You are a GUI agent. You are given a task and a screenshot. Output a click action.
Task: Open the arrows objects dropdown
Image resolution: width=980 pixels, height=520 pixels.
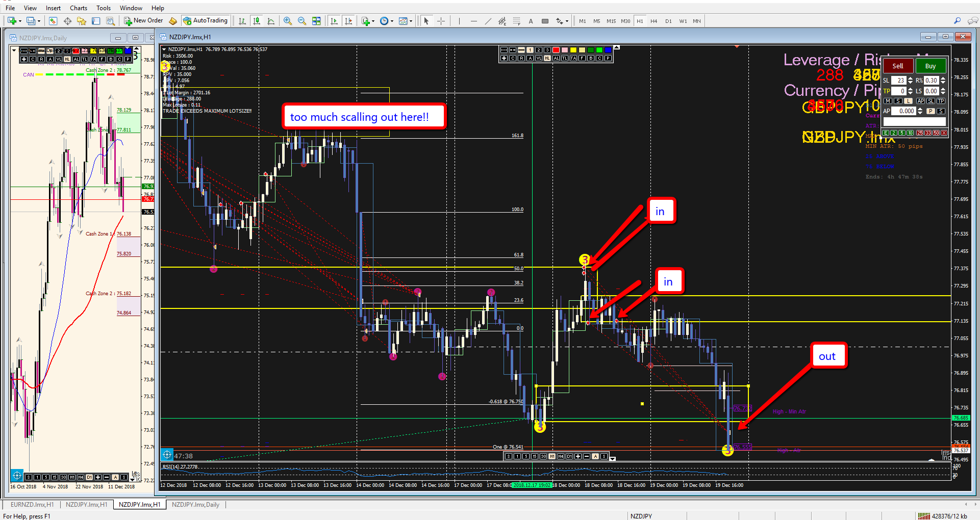pos(562,21)
